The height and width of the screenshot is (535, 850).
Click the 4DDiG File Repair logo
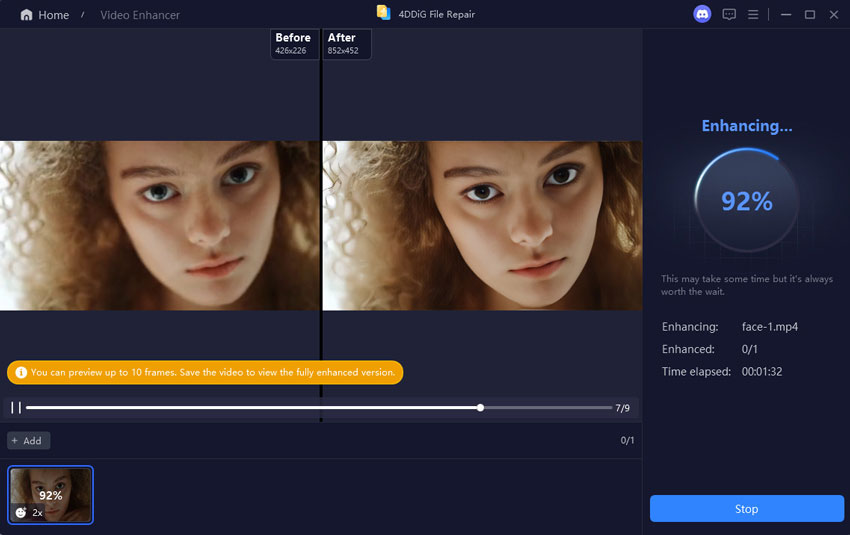(x=383, y=13)
